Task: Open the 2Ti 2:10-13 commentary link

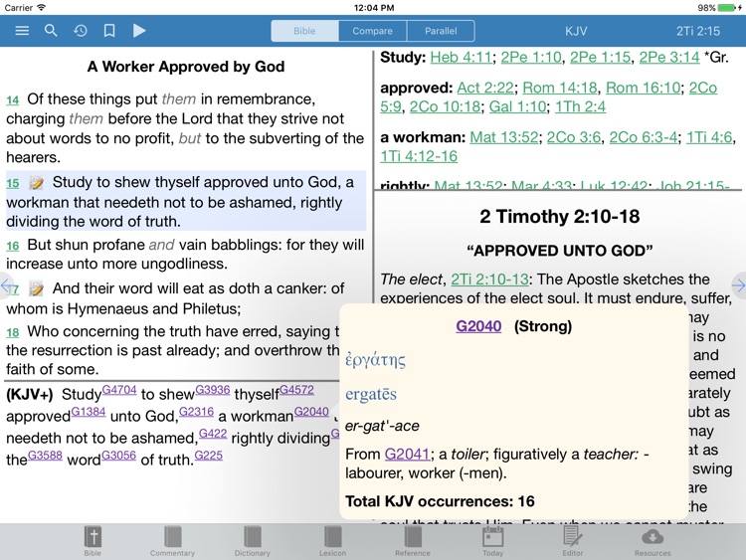Action: coord(489,280)
